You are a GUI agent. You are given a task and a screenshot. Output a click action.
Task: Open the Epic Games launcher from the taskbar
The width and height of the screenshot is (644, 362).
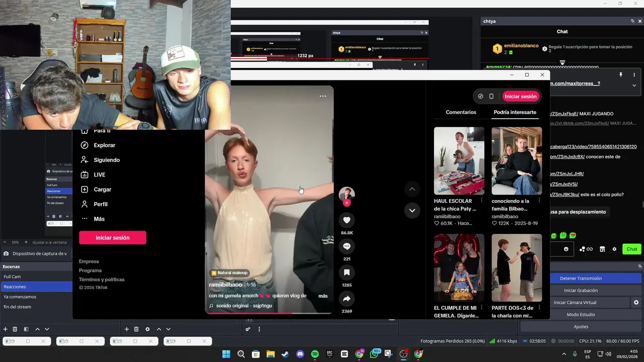point(330,354)
